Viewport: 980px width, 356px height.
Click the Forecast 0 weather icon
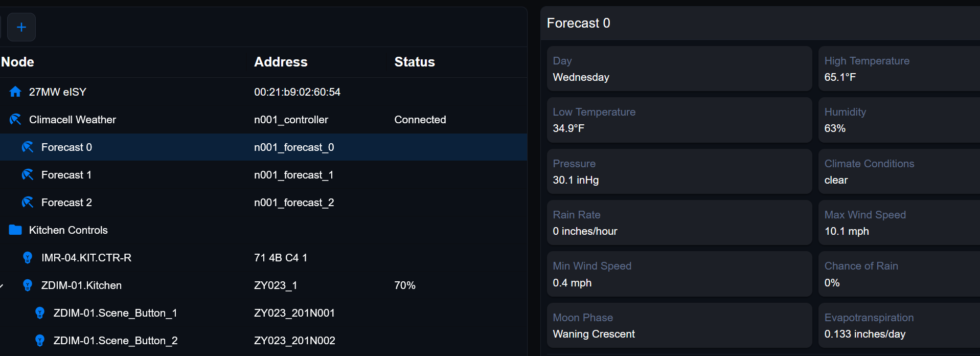coord(28,147)
